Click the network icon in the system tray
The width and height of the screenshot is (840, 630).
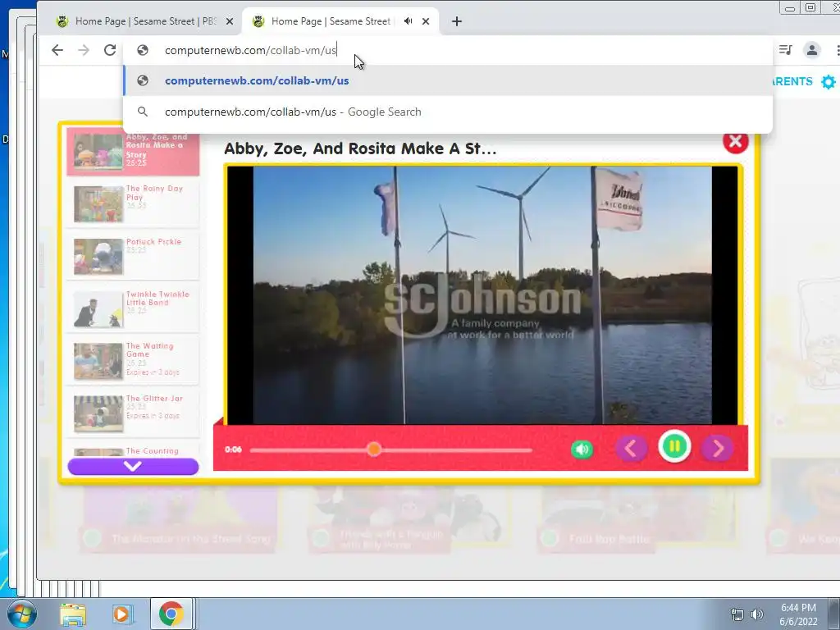click(x=737, y=614)
